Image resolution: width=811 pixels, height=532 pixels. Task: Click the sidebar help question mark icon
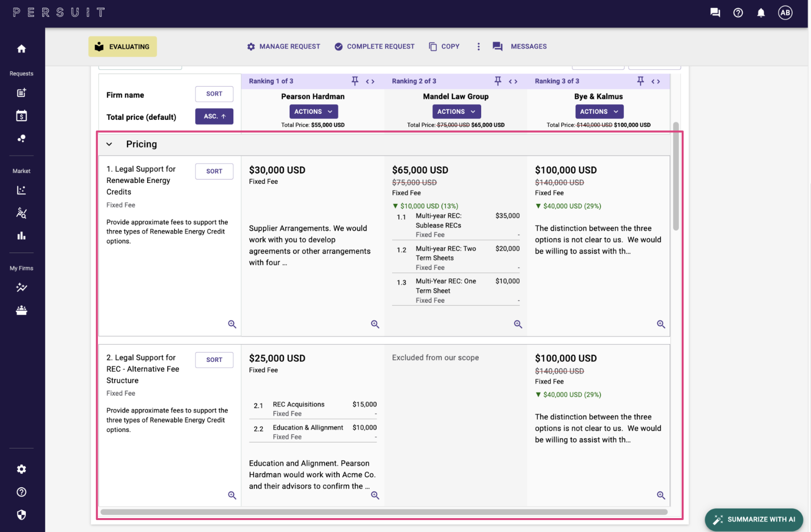[21, 492]
